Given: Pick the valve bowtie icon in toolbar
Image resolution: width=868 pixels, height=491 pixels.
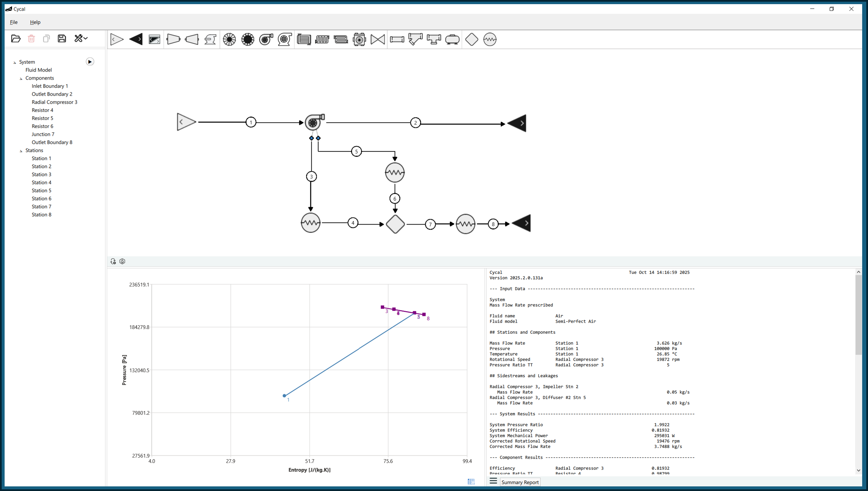Looking at the screenshot, I should (x=378, y=39).
